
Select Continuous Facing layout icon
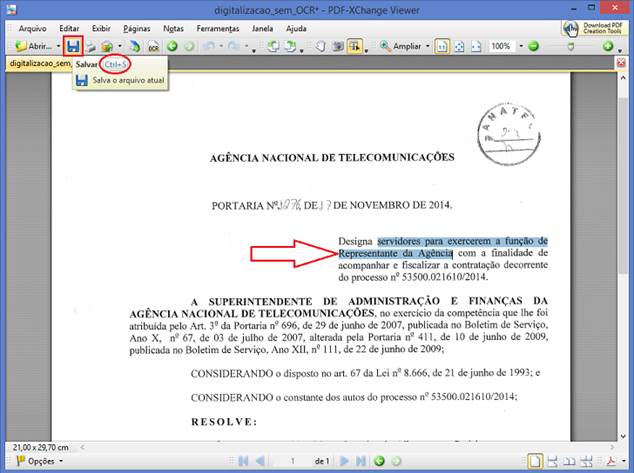[586, 461]
